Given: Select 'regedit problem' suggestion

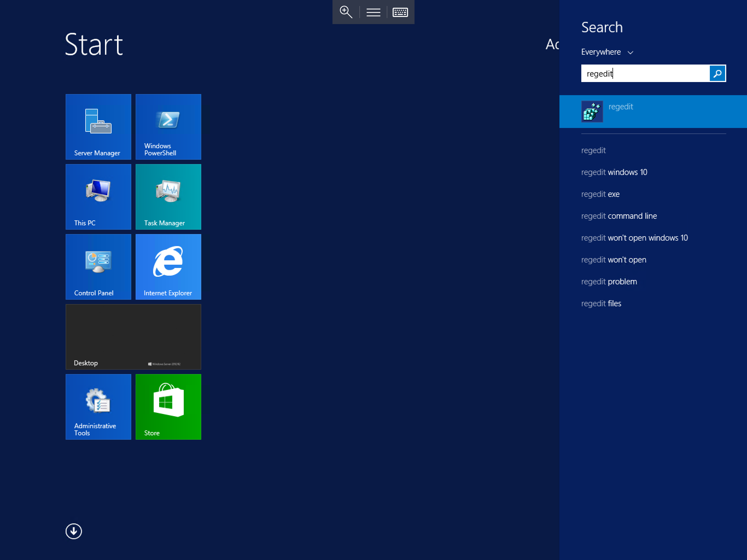Looking at the screenshot, I should [x=609, y=282].
